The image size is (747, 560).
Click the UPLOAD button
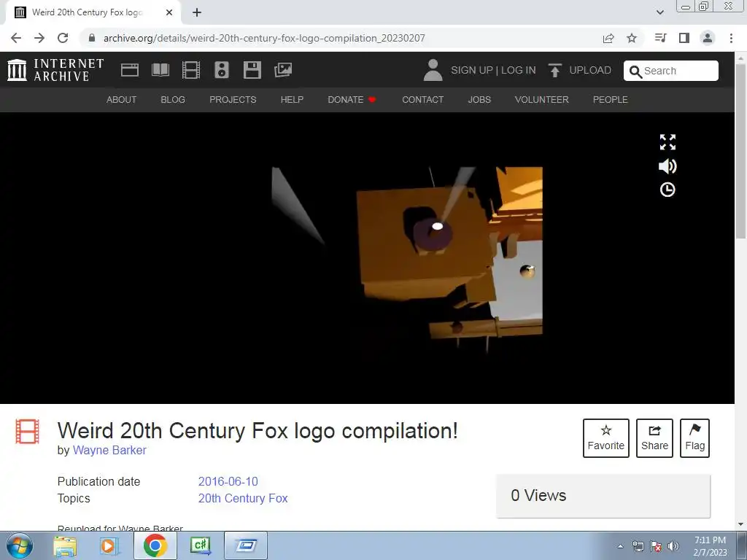580,70
